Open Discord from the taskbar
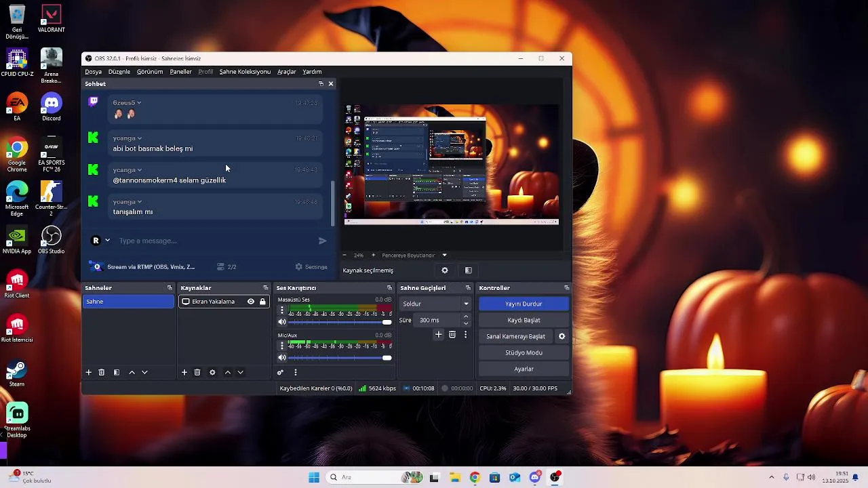The width and height of the screenshot is (868, 488). 534,477
